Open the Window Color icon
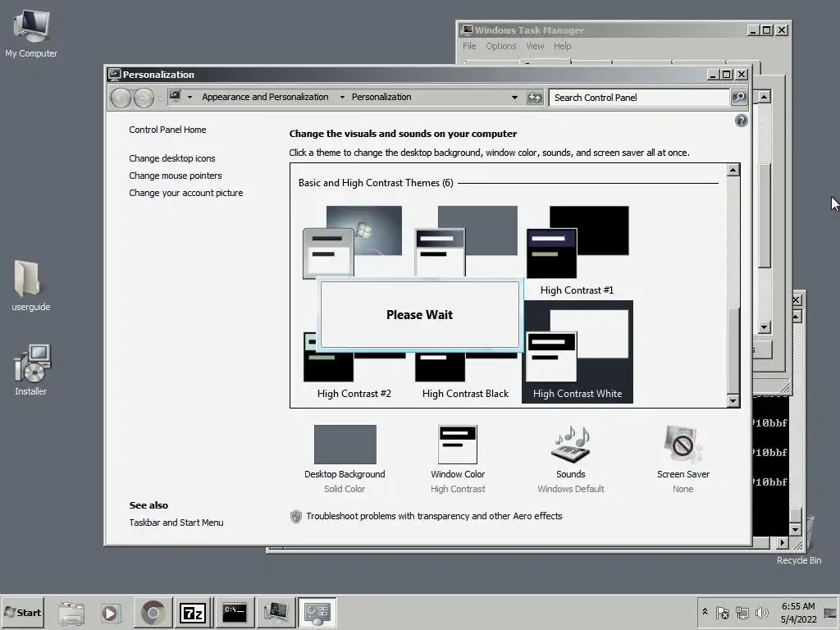Screen dimensions: 840x630 pyautogui.click(x=458, y=445)
